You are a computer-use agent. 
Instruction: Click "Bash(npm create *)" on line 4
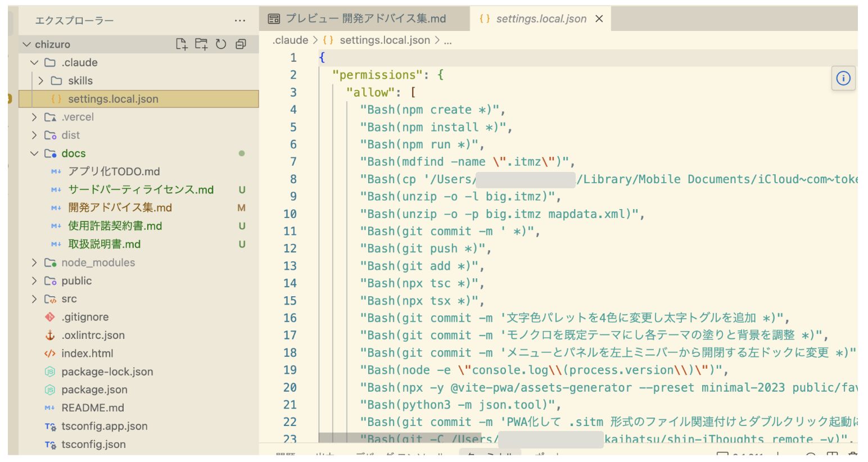[x=430, y=110]
